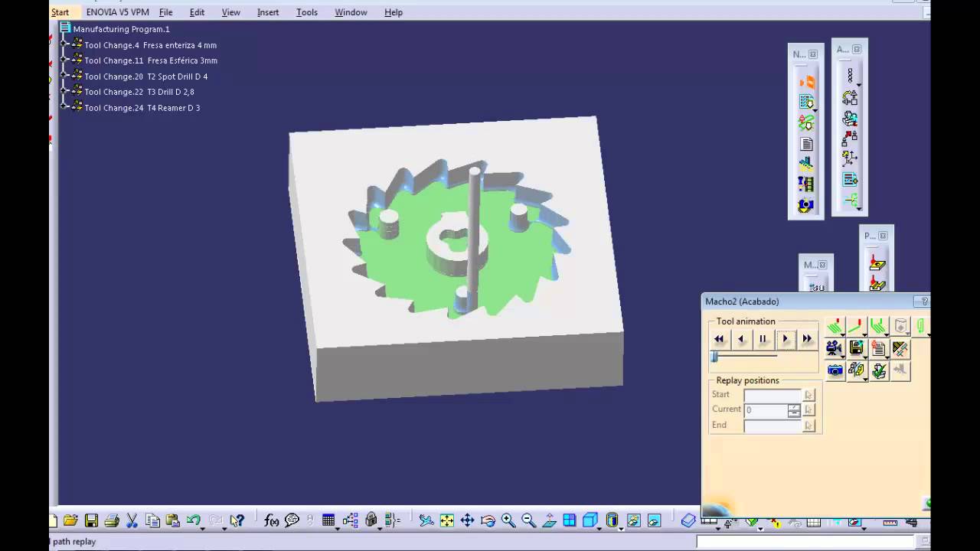Click the Save diskette icon in bottom toolbar
The image size is (980, 551).
pyautogui.click(x=91, y=520)
